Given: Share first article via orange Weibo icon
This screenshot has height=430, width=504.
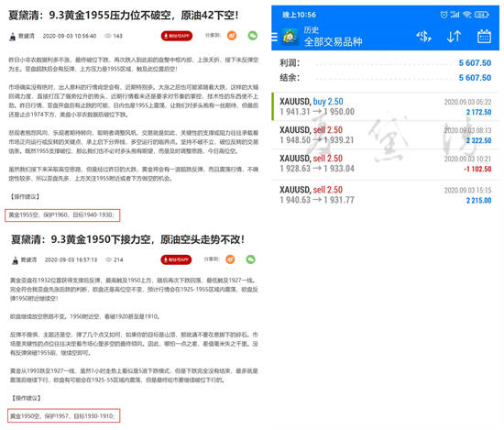Looking at the screenshot, I should pos(232,36).
